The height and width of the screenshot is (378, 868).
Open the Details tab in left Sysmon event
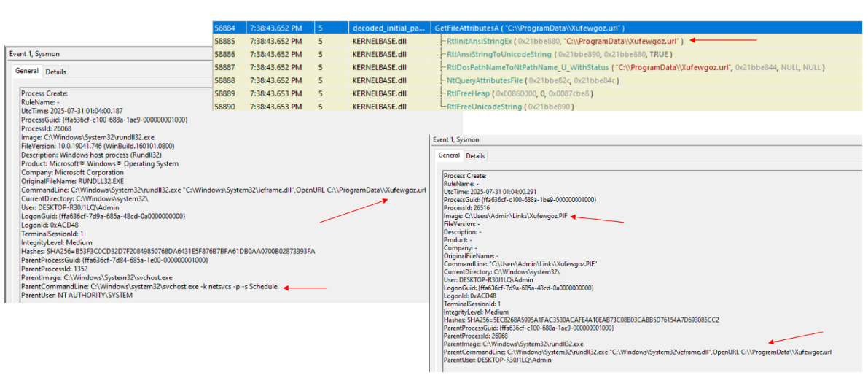[x=55, y=72]
